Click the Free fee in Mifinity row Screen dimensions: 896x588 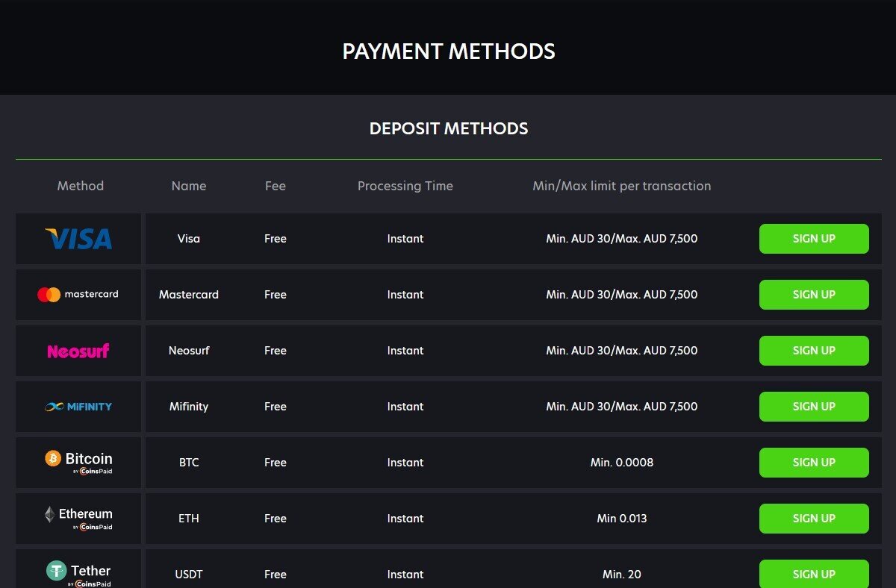[x=276, y=407]
